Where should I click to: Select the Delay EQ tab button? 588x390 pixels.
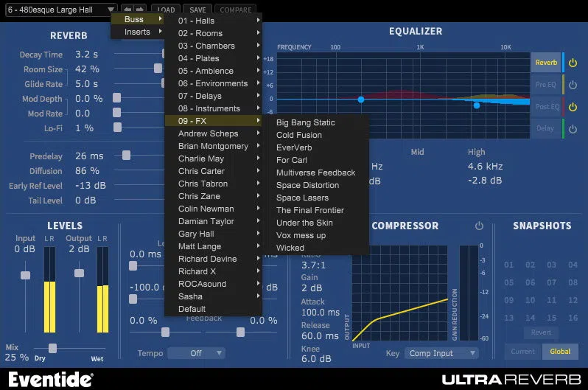pos(546,128)
